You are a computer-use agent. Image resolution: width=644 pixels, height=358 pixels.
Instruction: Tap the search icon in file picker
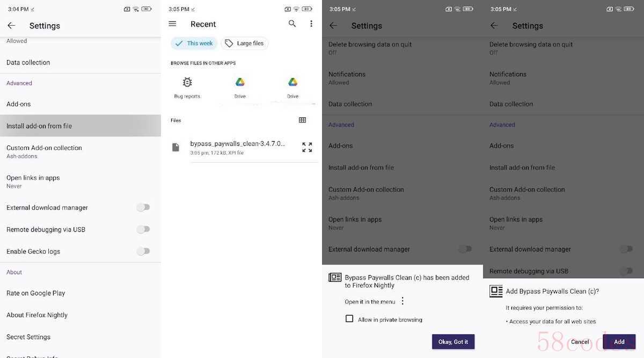click(292, 24)
